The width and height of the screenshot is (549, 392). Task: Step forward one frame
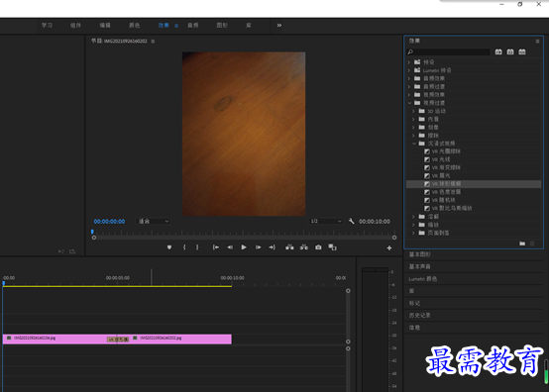point(258,247)
